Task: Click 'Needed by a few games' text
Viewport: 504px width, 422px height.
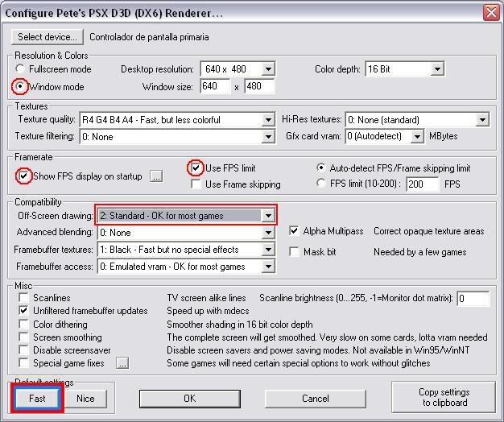Action: (419, 252)
